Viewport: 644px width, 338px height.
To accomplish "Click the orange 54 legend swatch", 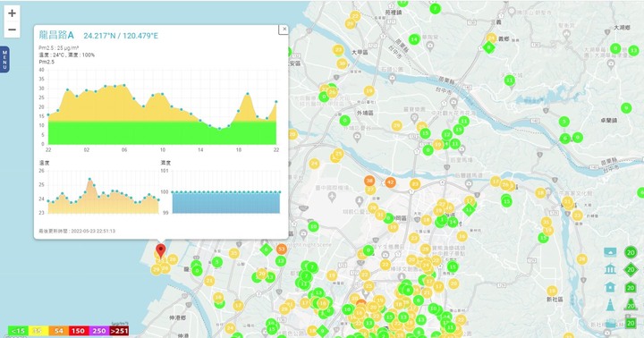I will pyautogui.click(x=59, y=331).
